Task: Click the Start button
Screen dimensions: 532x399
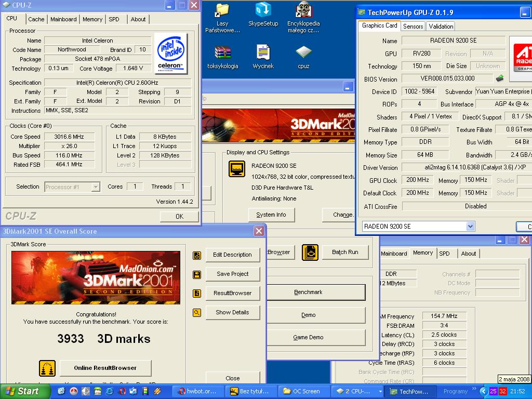Action: (x=25, y=391)
